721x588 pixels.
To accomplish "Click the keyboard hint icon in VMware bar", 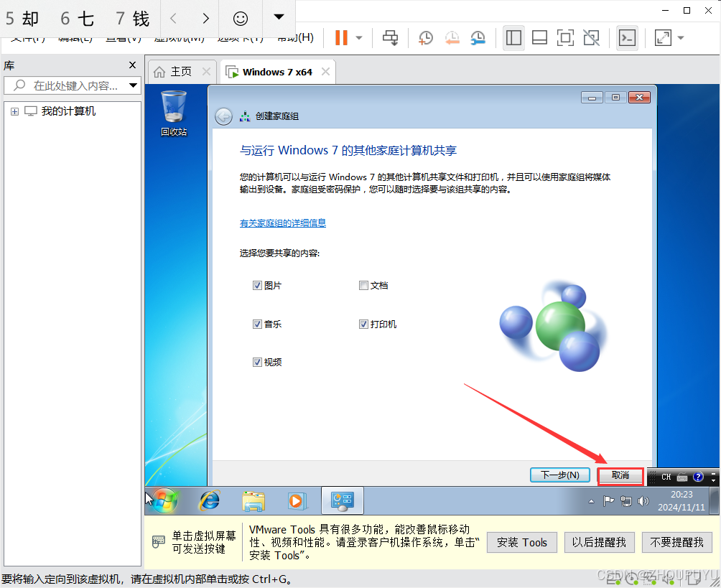I will click(x=158, y=542).
